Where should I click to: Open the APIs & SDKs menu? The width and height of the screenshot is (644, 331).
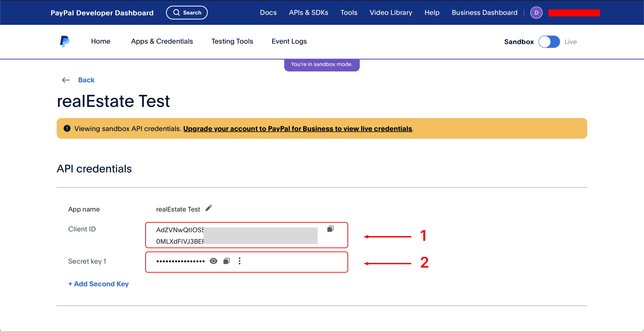point(309,13)
